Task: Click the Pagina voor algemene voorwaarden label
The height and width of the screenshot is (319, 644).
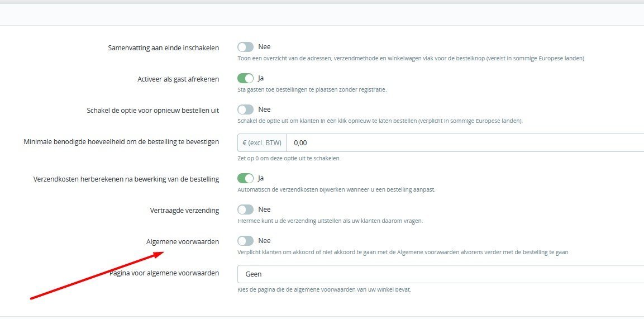Action: [x=164, y=273]
